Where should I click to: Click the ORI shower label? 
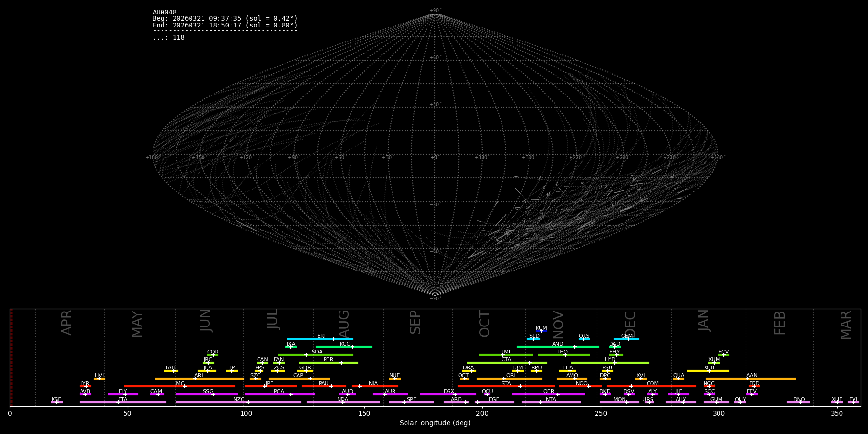511,376
